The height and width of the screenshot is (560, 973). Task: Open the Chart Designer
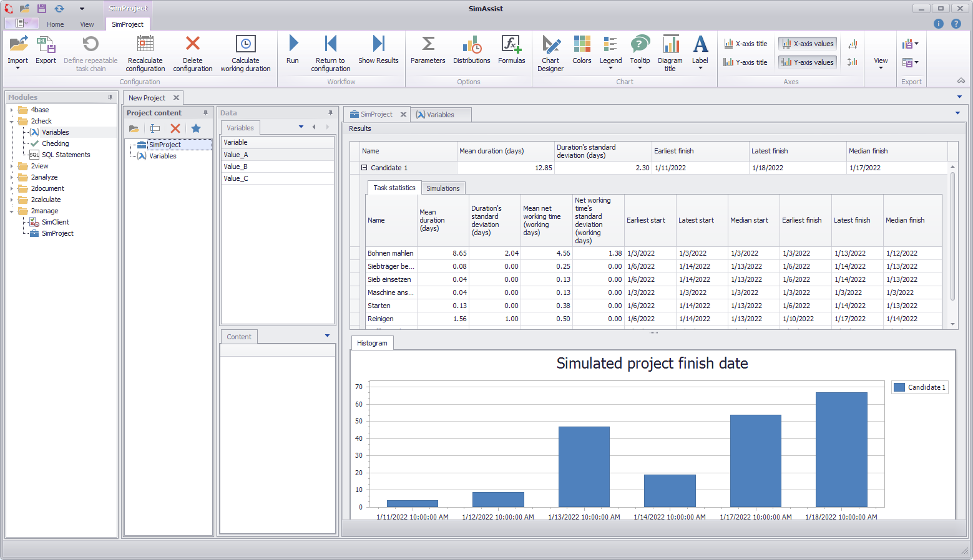(x=550, y=53)
